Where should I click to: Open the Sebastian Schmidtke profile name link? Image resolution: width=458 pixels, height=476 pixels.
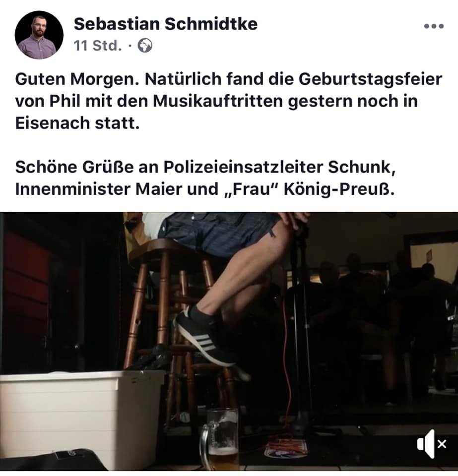tap(166, 24)
